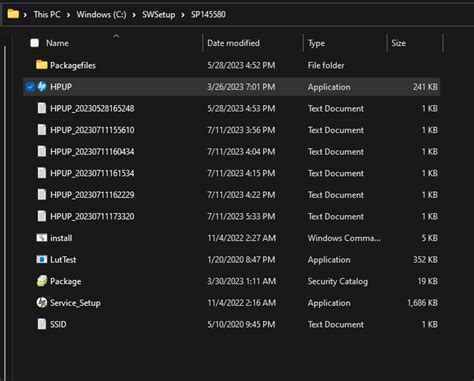
Task: Select the file name HPUP_20230711173320
Action: pos(92,216)
